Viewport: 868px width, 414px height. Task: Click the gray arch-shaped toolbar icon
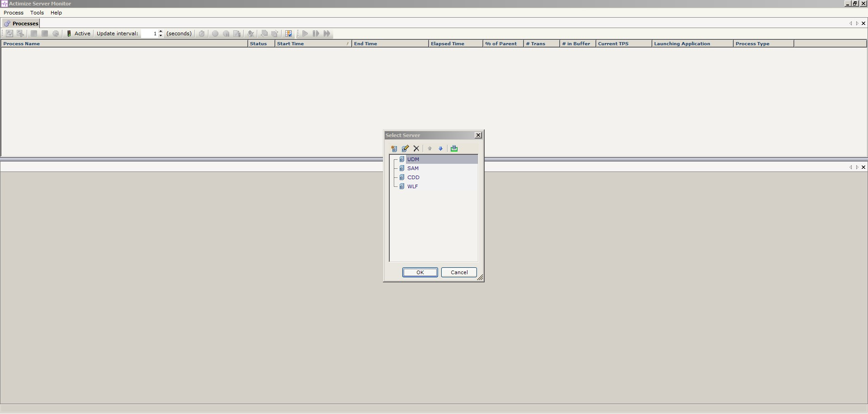(x=226, y=33)
